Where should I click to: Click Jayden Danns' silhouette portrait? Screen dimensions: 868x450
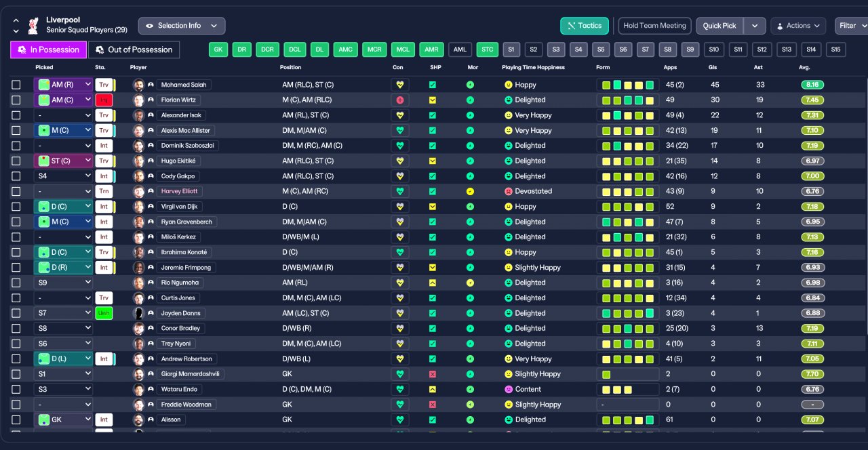point(138,313)
